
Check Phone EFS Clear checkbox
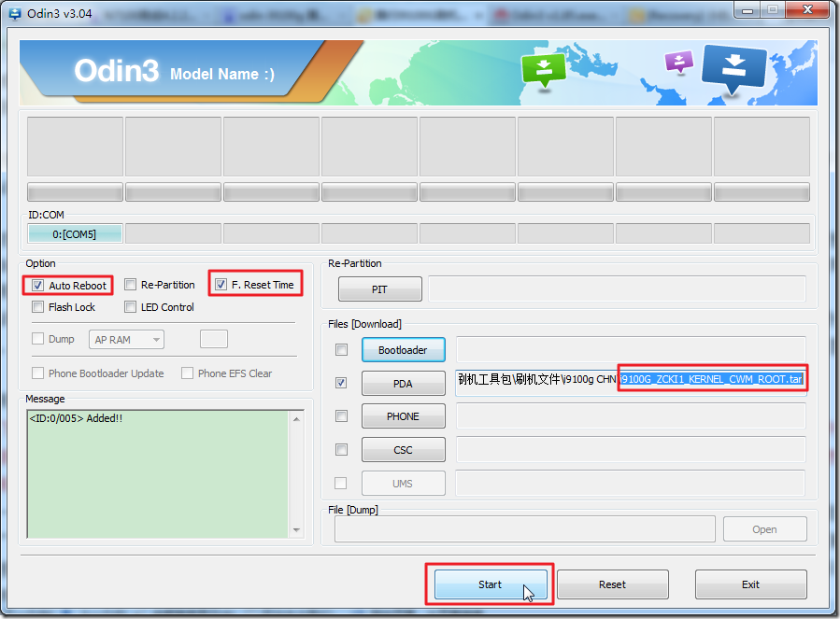tap(187, 373)
